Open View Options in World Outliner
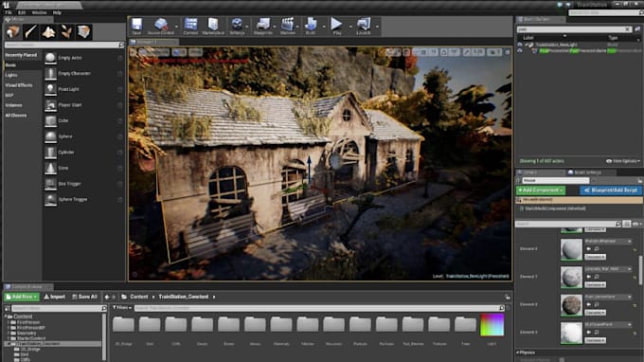This screenshot has width=644, height=362. pyautogui.click(x=623, y=161)
